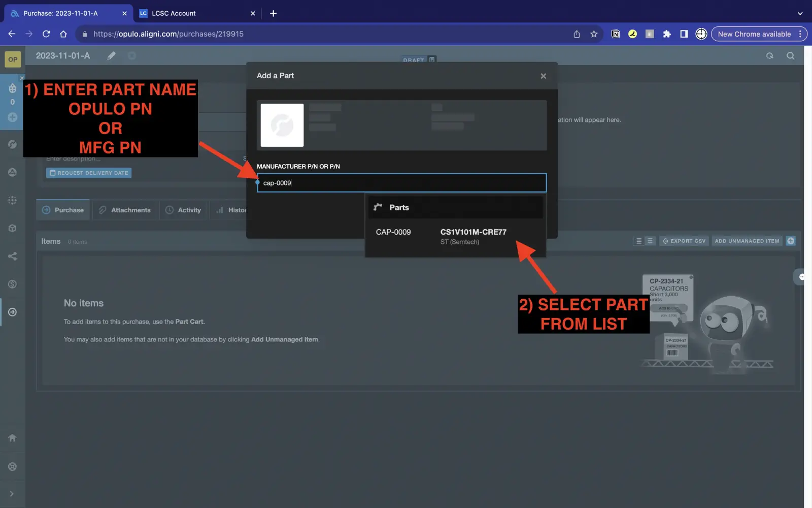
Task: Open Chrome tab list dropdown arrow
Action: coord(800,13)
